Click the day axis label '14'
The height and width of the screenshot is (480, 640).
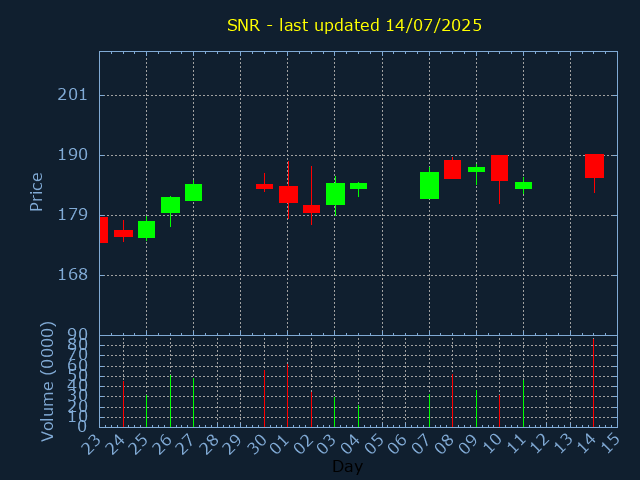(586, 444)
